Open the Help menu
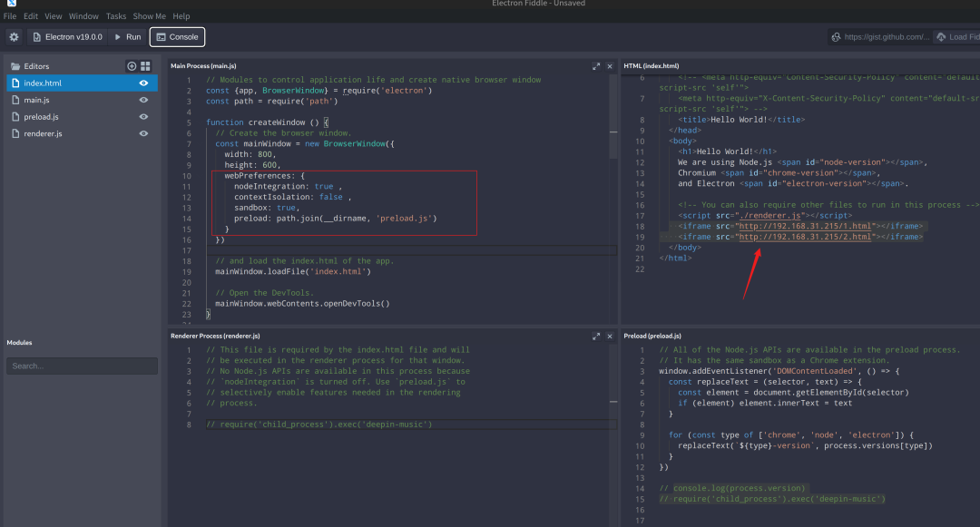Image resolution: width=980 pixels, height=527 pixels. [181, 16]
